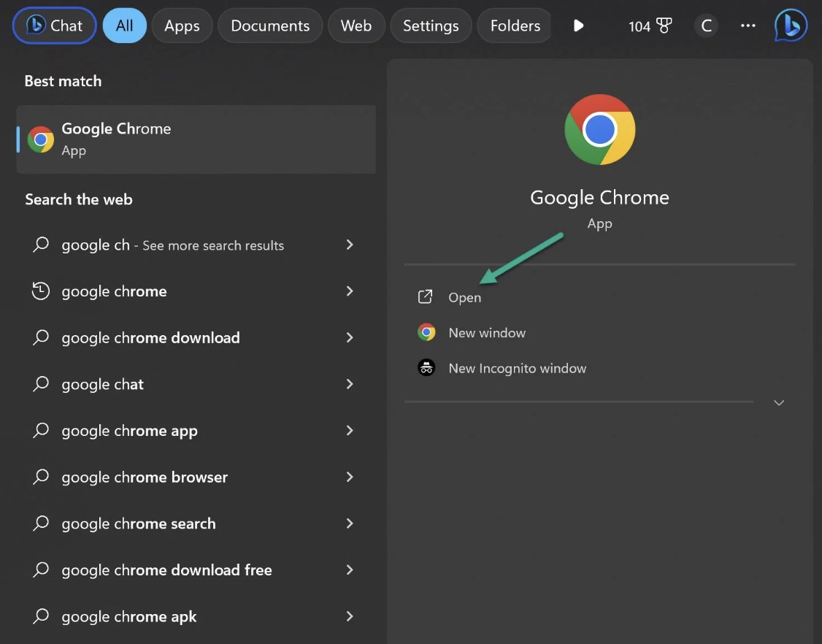Click the 'Best match' heading
The width and height of the screenshot is (822, 644).
(x=63, y=81)
